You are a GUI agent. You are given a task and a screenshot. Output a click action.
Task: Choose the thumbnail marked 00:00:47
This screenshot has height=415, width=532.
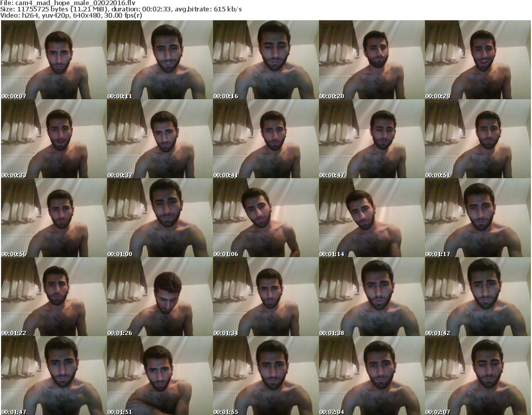[x=371, y=139]
